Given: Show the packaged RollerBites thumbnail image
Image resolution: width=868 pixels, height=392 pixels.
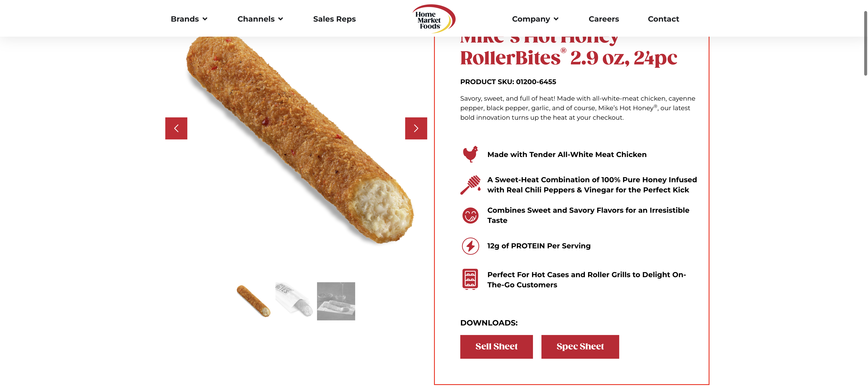Looking at the screenshot, I should [294, 301].
